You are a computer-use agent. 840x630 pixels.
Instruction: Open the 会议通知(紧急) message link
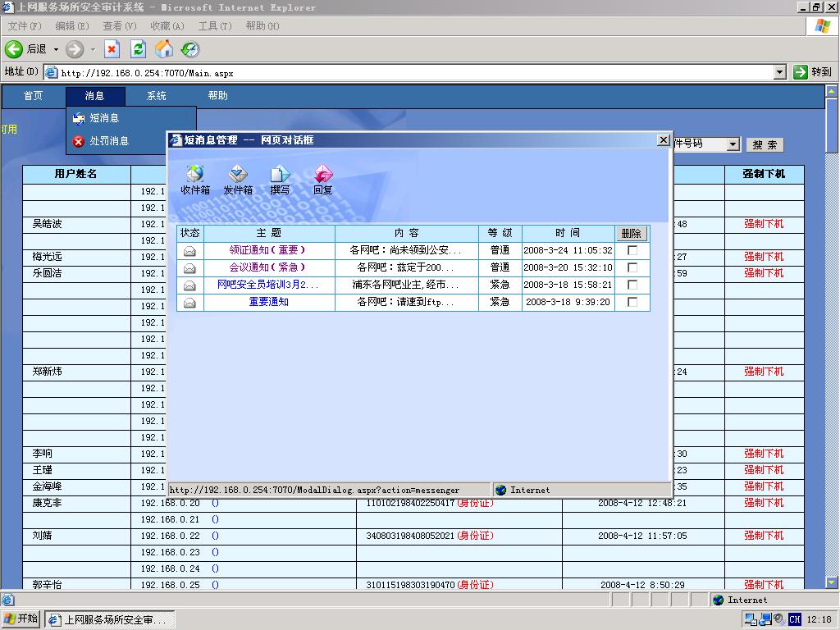pos(267,267)
